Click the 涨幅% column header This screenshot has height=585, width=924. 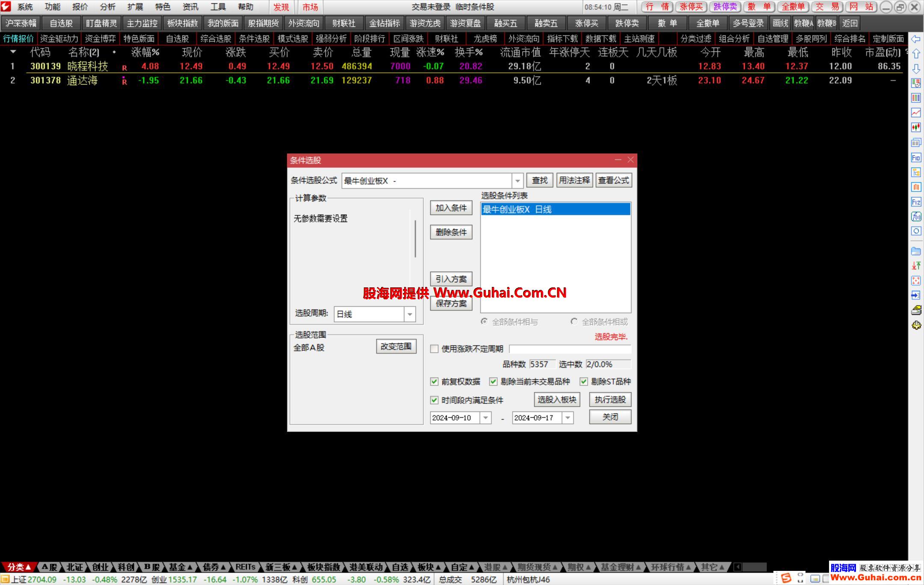pyautogui.click(x=145, y=53)
